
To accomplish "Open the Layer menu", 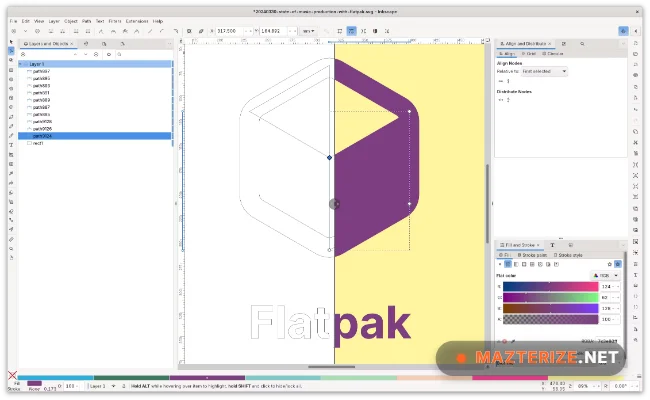I will tap(54, 21).
